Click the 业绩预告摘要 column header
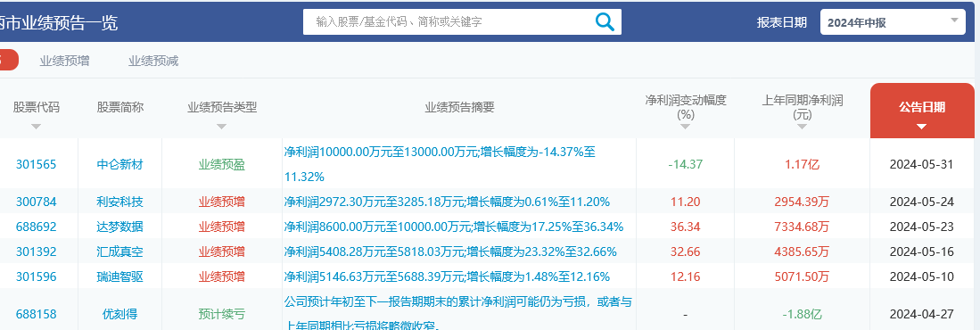The height and width of the screenshot is (330, 980). pyautogui.click(x=459, y=107)
